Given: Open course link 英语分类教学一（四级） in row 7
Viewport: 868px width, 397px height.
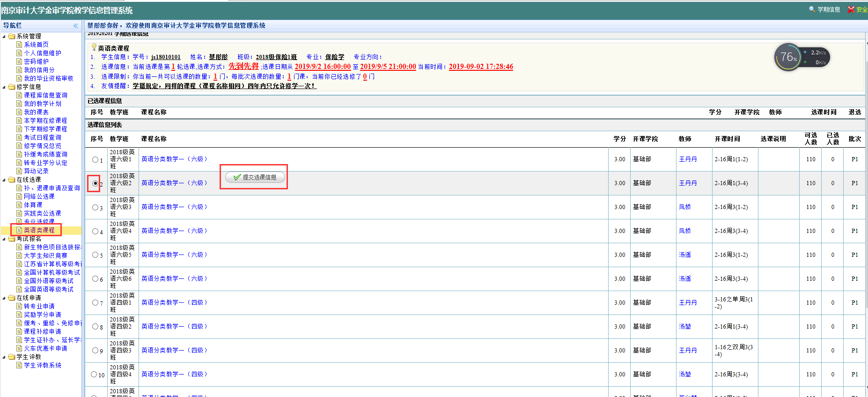Looking at the screenshot, I should (x=174, y=302).
